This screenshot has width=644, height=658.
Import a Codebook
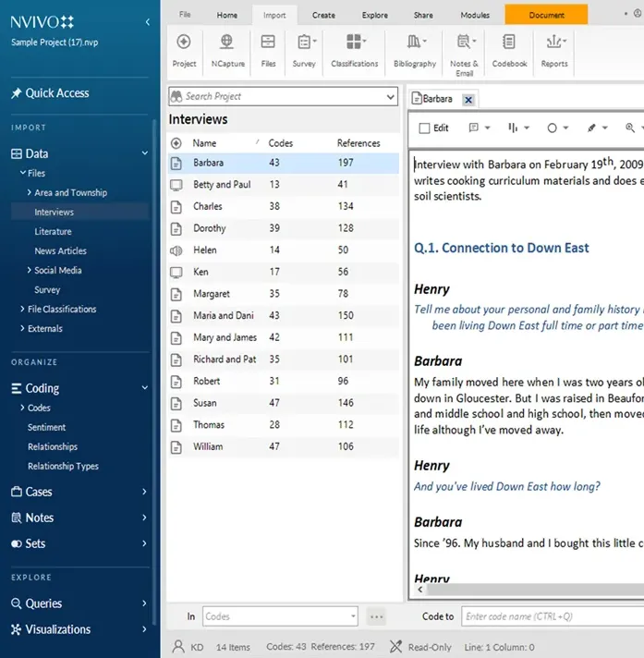[509, 42]
